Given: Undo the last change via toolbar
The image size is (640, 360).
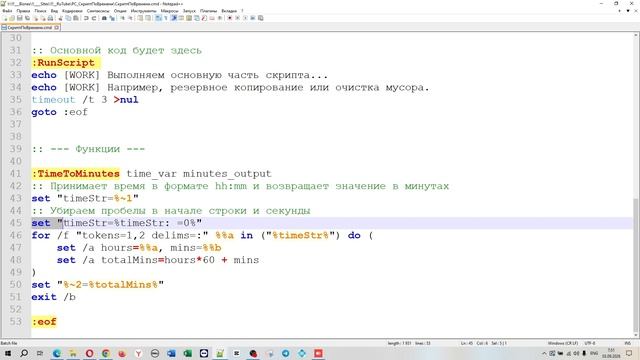Looking at the screenshot, I should point(86,18).
